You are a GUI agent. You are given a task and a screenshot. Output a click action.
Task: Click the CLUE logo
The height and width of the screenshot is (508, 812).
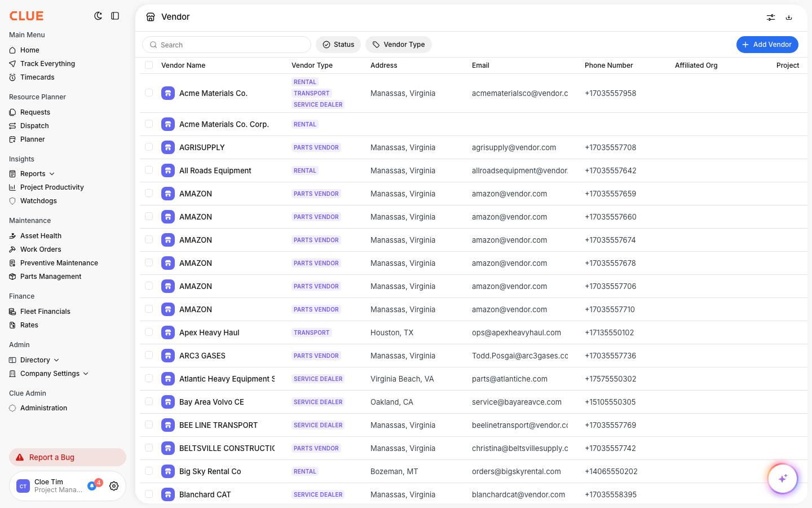pyautogui.click(x=27, y=16)
